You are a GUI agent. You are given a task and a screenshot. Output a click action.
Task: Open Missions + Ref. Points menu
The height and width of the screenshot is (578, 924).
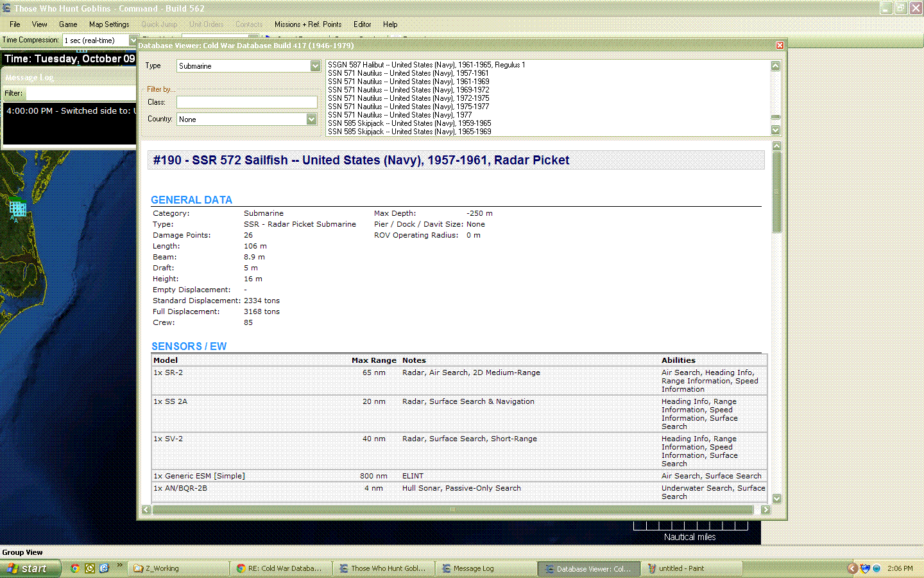coord(308,24)
